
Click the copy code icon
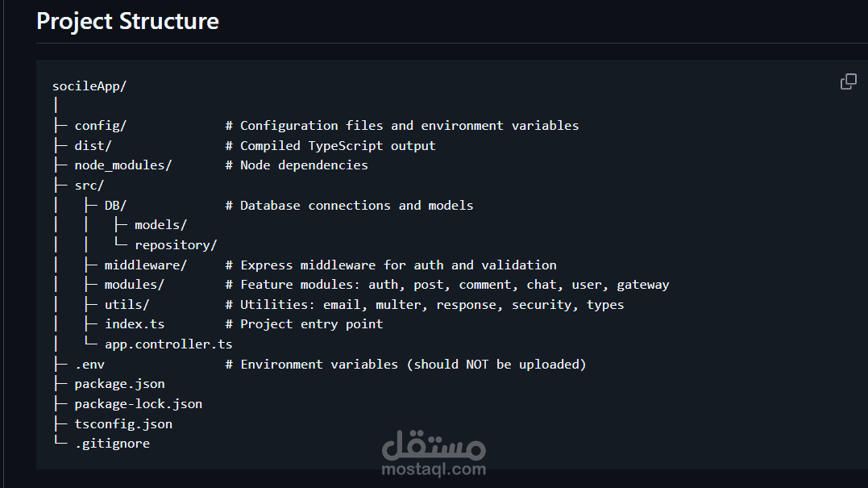click(848, 81)
